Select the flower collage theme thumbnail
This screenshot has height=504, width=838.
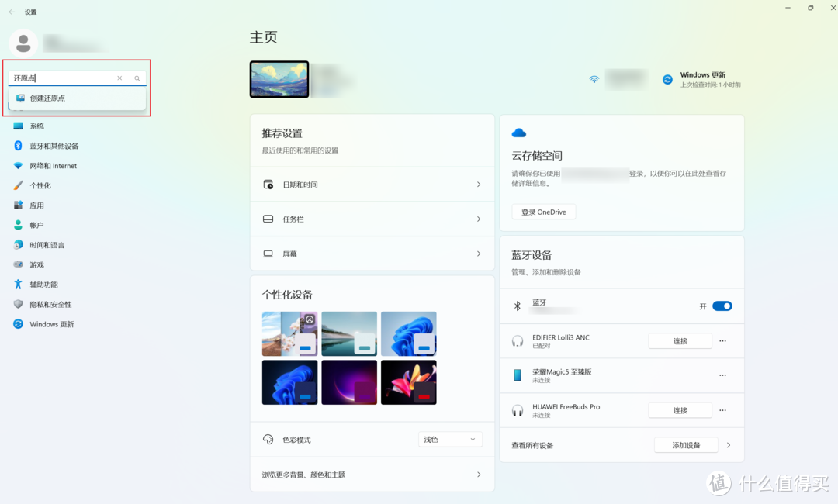(x=289, y=333)
